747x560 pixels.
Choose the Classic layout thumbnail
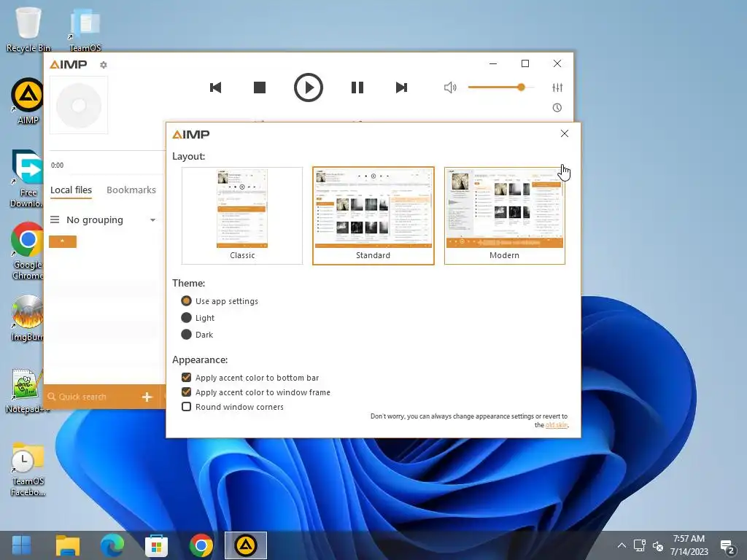pyautogui.click(x=242, y=216)
